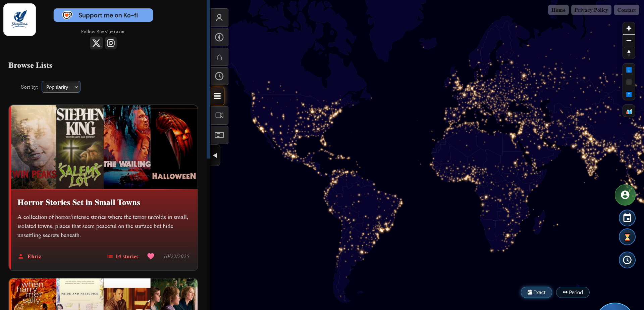Click the blue up-arrow map control
Viewport: 644px width, 310px height.
(x=629, y=94)
